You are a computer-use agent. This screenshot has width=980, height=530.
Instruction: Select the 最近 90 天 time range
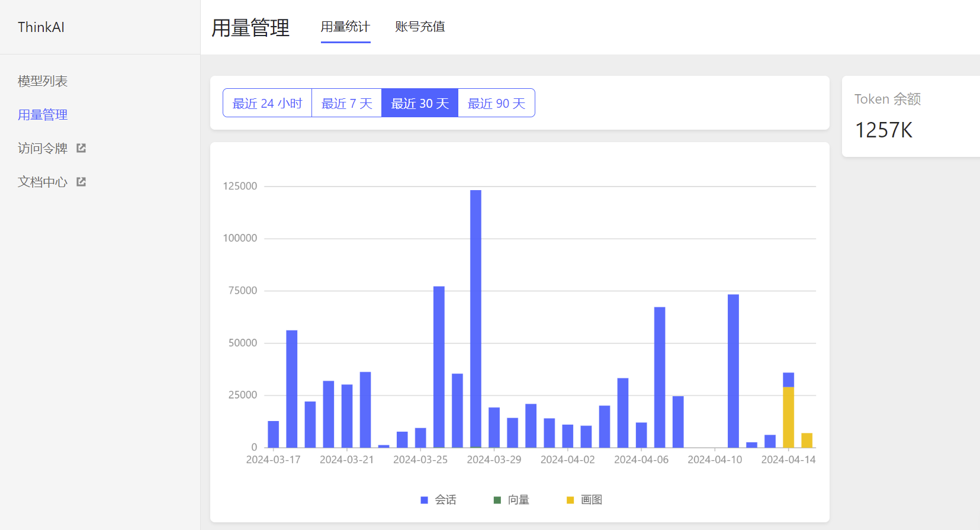(496, 103)
